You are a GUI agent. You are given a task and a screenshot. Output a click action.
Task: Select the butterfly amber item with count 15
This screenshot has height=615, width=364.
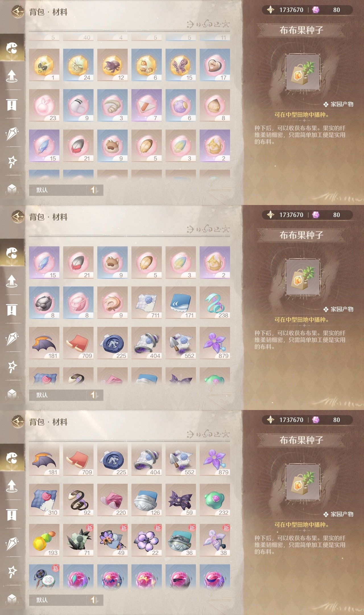(181, 65)
